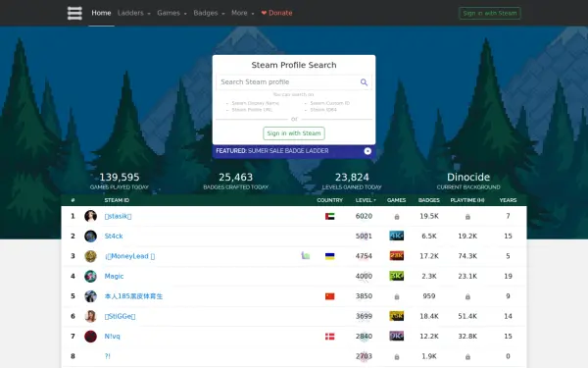Sort by the YEARS column header
The image size is (588, 368).
pyautogui.click(x=508, y=200)
